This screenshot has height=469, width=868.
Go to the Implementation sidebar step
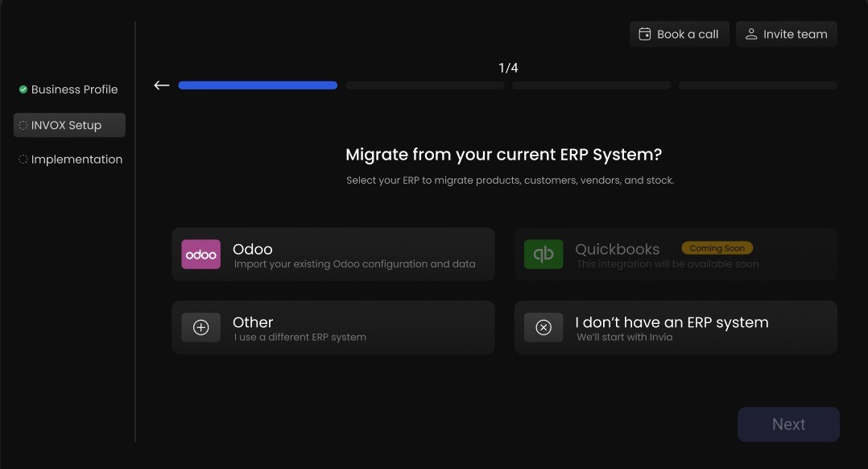[x=70, y=160]
